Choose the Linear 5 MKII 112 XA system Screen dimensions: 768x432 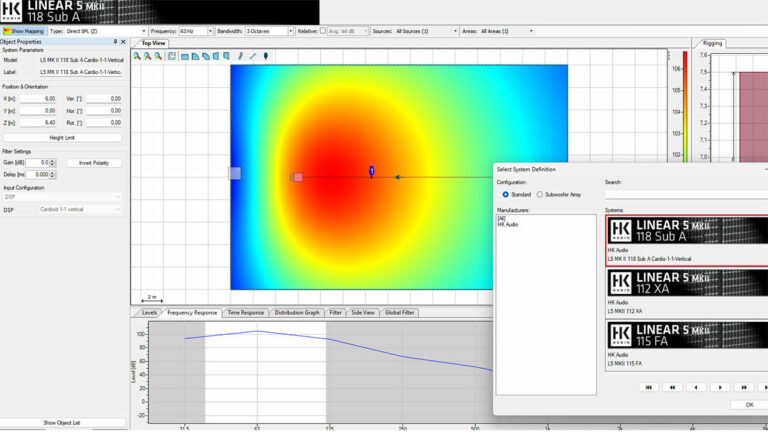click(687, 292)
